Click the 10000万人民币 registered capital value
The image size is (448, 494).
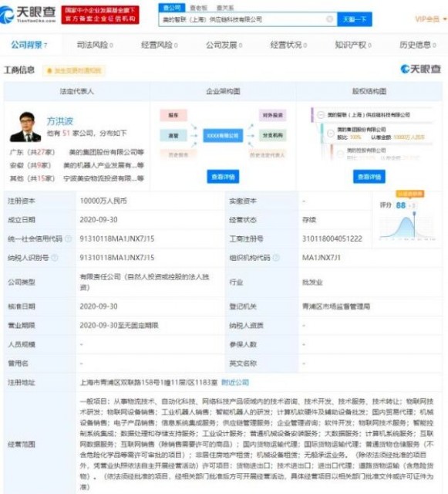(103, 201)
